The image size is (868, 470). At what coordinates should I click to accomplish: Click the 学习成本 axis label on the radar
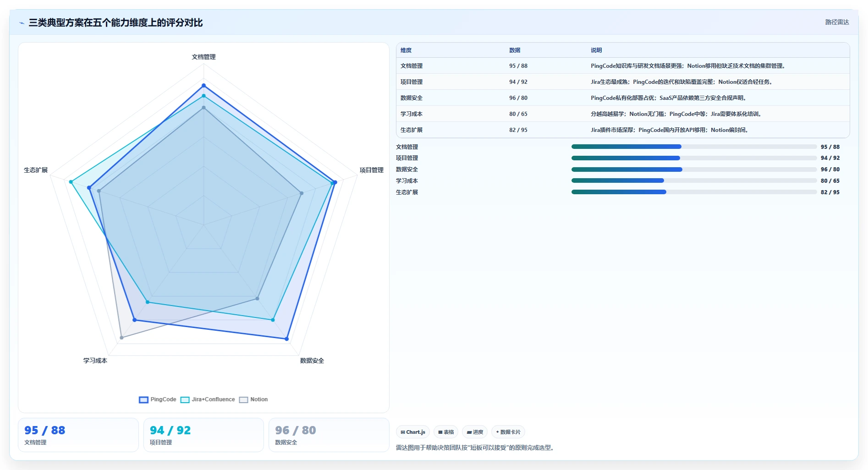(95, 361)
